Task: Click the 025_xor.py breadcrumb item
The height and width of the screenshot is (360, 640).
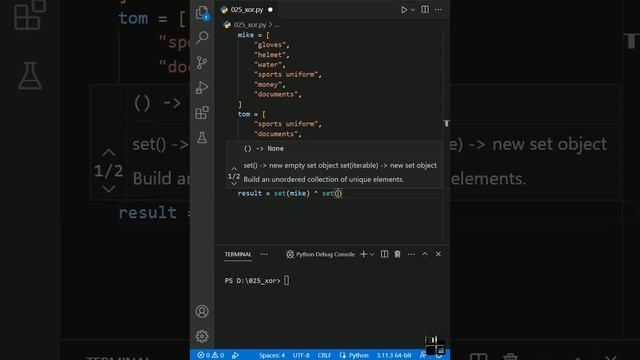Action: (x=250, y=24)
